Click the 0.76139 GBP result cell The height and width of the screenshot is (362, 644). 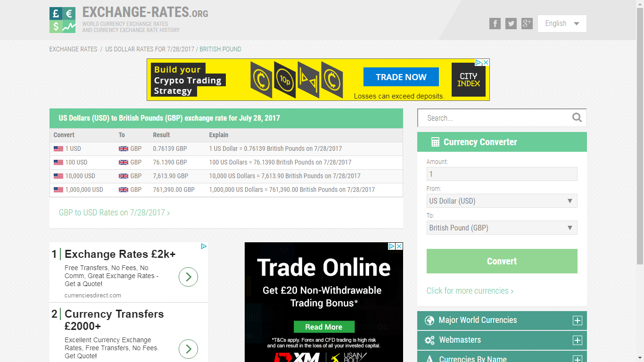(170, 148)
